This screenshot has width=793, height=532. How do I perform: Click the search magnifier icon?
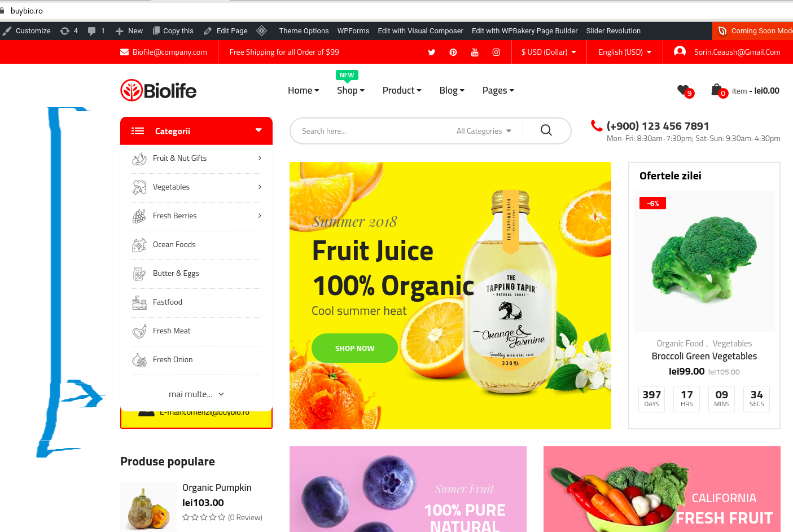(546, 130)
